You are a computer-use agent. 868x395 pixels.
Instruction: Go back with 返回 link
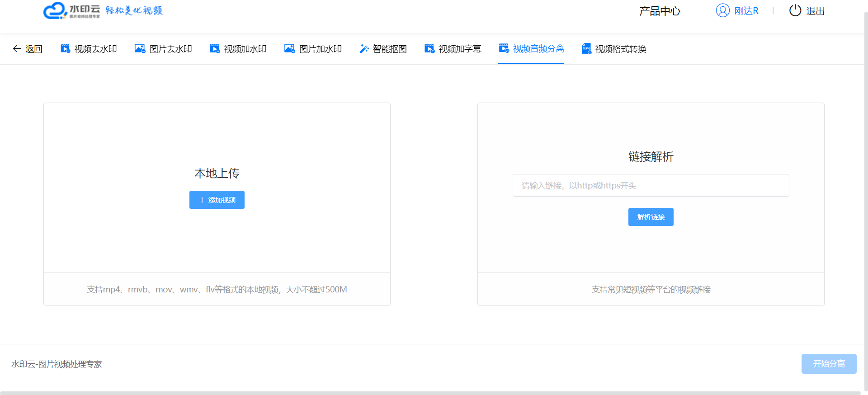pyautogui.click(x=28, y=49)
